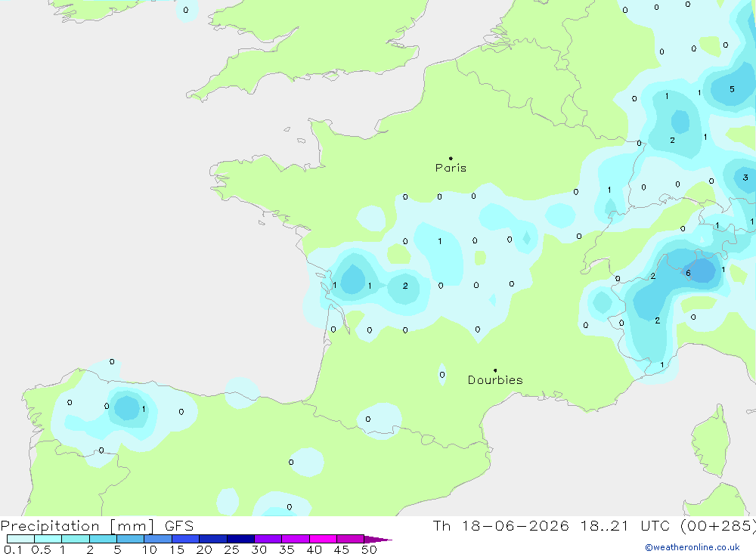
Task: Click the GFS model label
Action: pos(179,526)
